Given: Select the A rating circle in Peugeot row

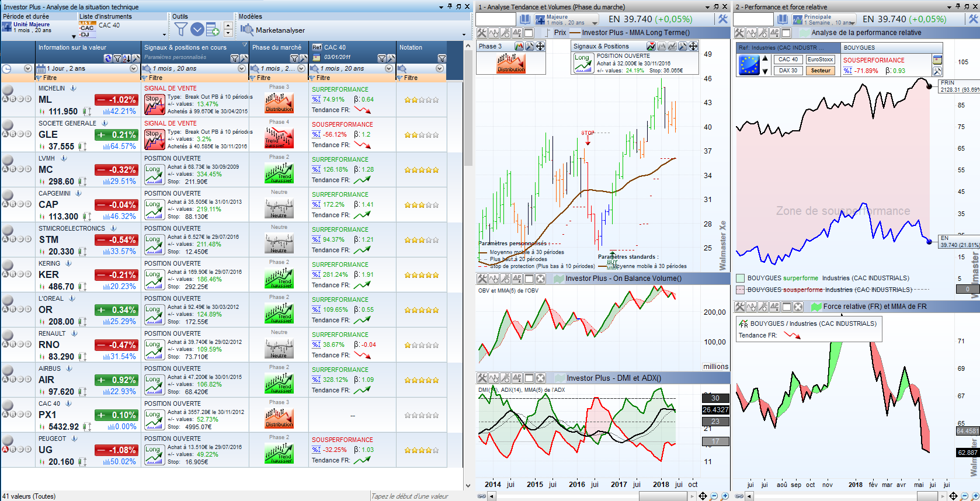Looking at the screenshot, I should click(x=5, y=449).
